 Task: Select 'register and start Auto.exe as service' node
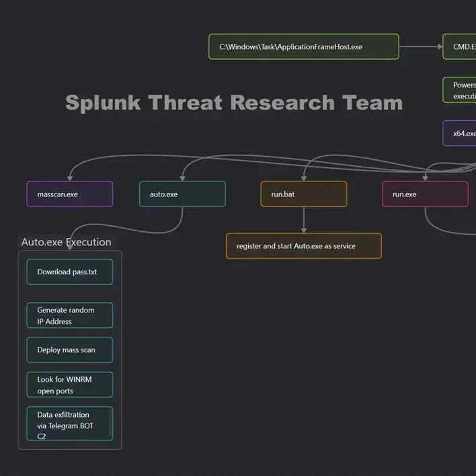pyautogui.click(x=304, y=246)
